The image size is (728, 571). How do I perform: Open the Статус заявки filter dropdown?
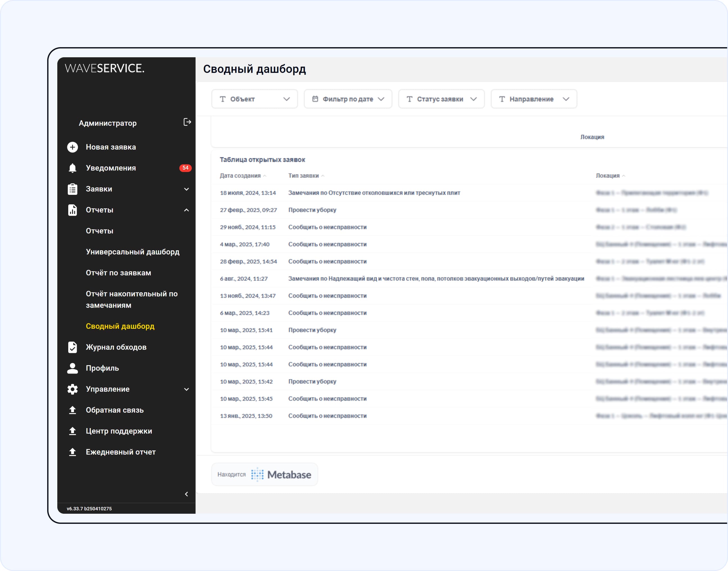441,99
